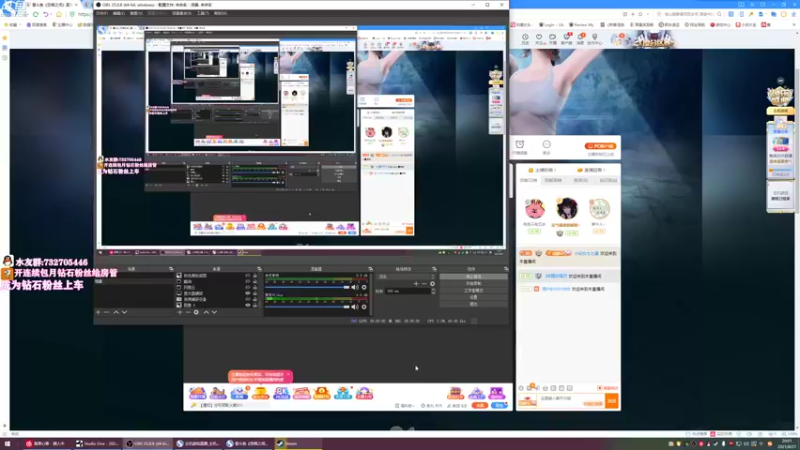Open the View menu in OBS menu bar
Screen dimensions: 800x450
[136, 13]
